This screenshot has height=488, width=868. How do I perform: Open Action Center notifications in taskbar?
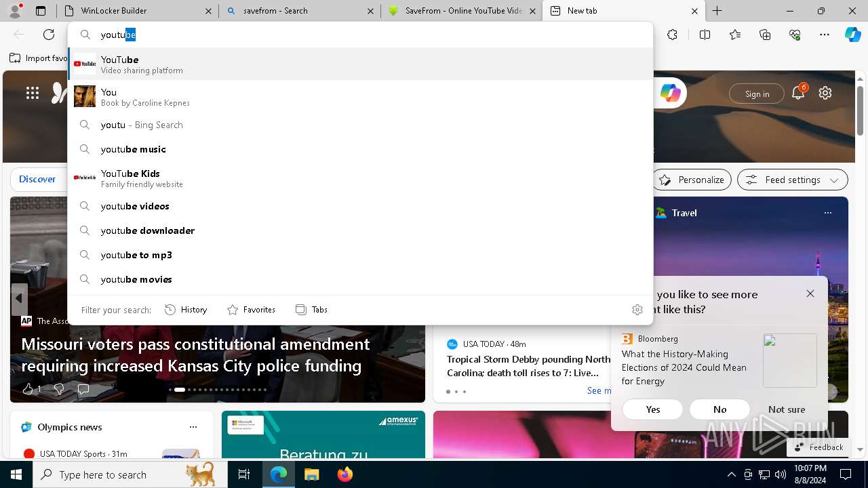coord(846,474)
